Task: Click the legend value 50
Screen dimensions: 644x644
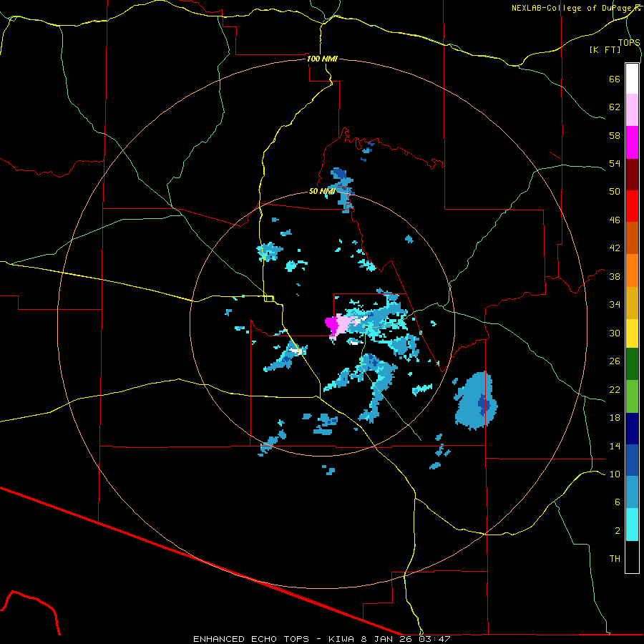Action: (x=615, y=192)
